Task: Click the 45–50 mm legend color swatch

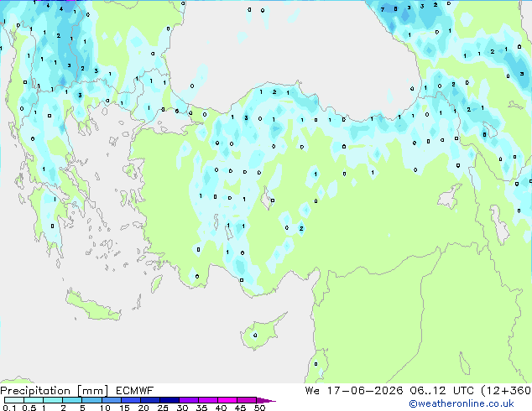Action: point(247,400)
